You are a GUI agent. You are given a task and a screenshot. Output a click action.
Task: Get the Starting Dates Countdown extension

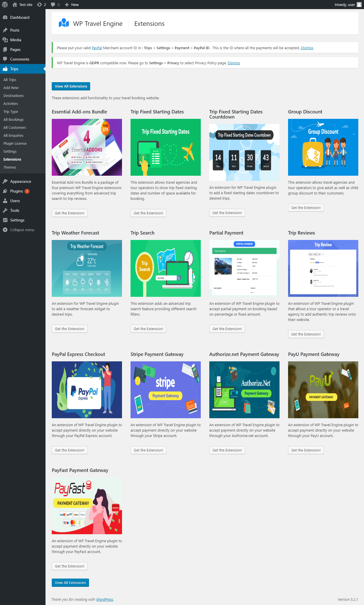227,213
